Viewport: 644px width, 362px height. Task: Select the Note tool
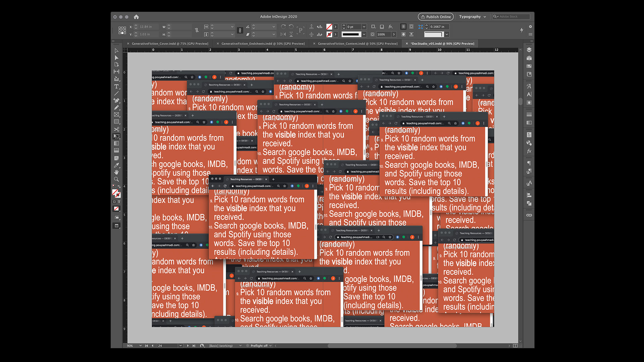116,158
